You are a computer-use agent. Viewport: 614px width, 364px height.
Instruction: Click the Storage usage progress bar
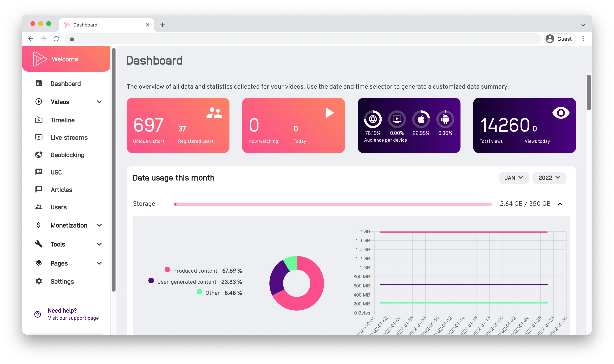[333, 204]
